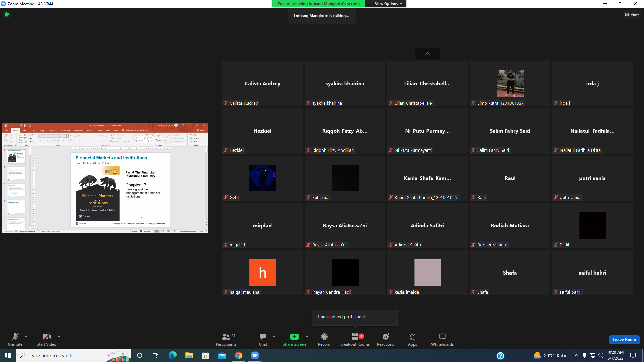Open Breakout Rooms in the Zoom toolbar
The width and height of the screenshot is (644, 362).
tap(355, 339)
